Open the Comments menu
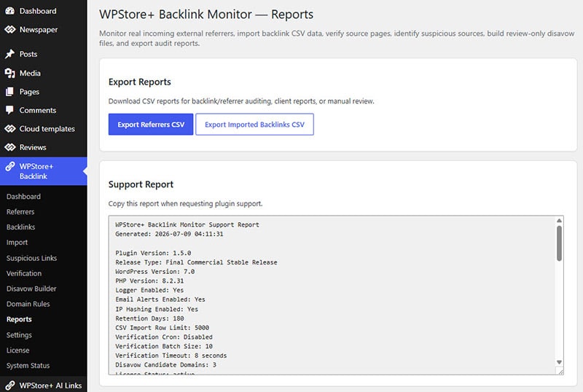 (38, 110)
